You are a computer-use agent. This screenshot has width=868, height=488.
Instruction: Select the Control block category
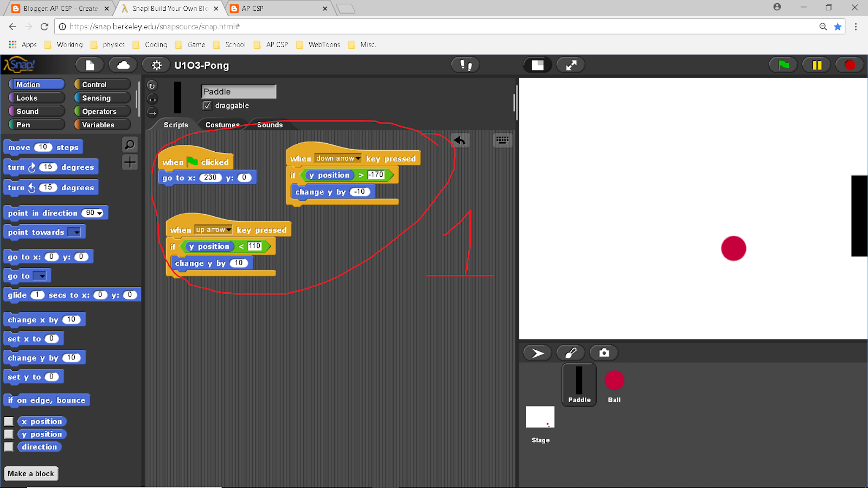103,85
